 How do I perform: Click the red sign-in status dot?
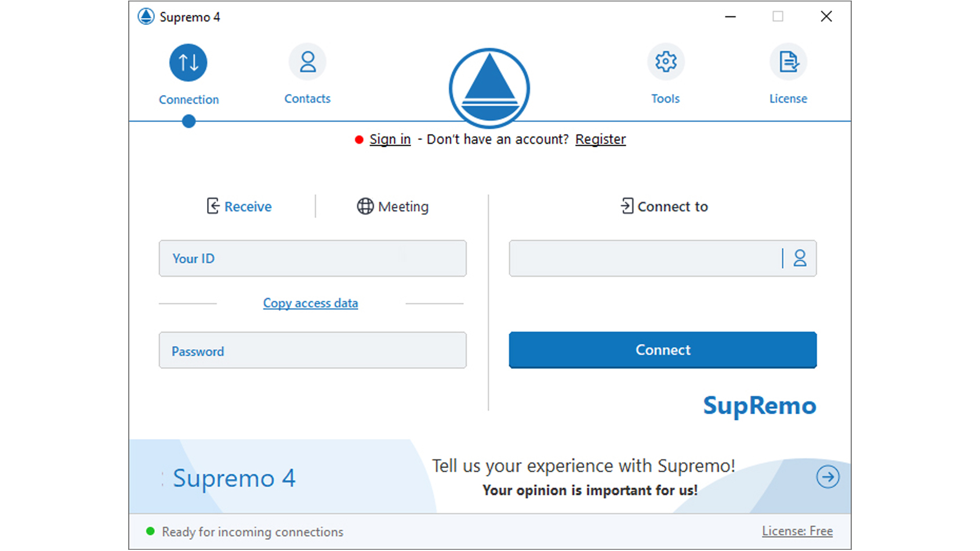(359, 139)
